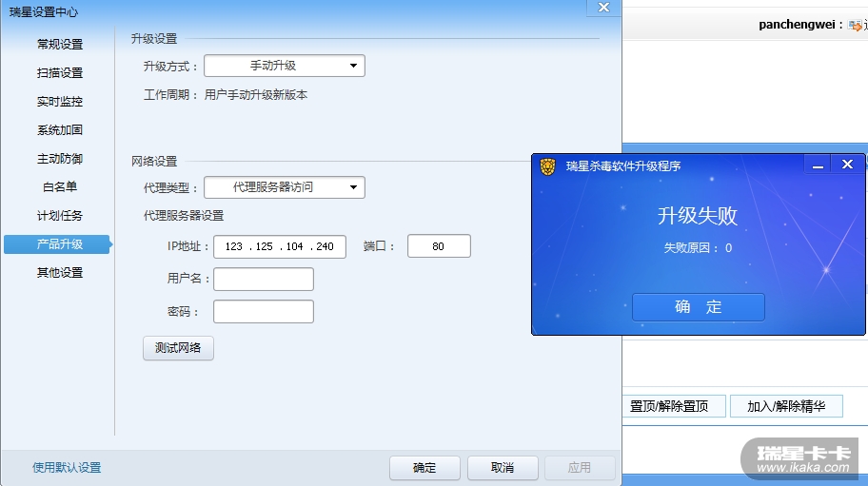This screenshot has width=868, height=486.
Task: Click 确 定 in upgrade failure dialog
Action: point(699,307)
